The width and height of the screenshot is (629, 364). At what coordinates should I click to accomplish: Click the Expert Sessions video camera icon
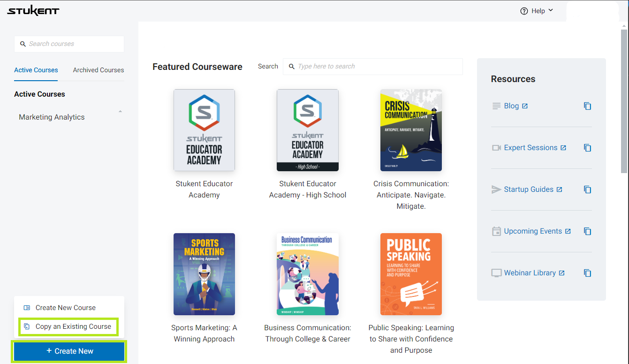(496, 148)
